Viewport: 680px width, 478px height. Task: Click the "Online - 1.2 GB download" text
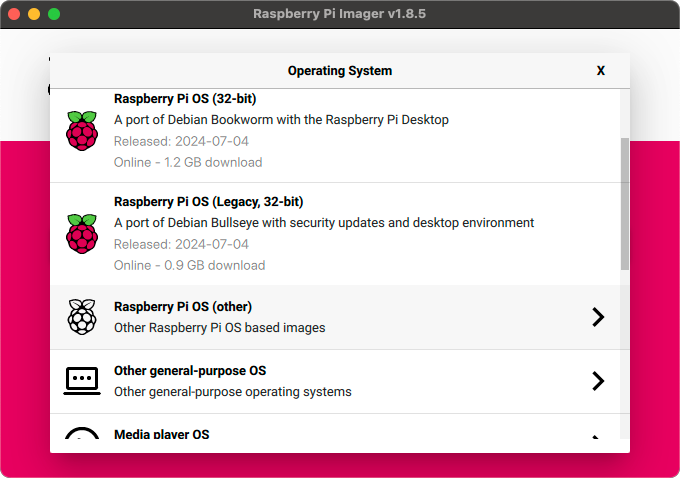(x=188, y=162)
